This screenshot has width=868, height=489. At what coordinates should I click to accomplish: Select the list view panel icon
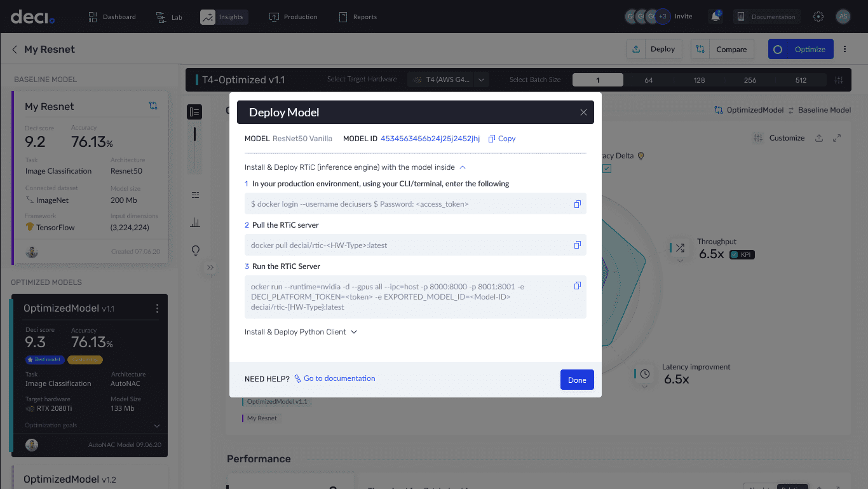194,112
